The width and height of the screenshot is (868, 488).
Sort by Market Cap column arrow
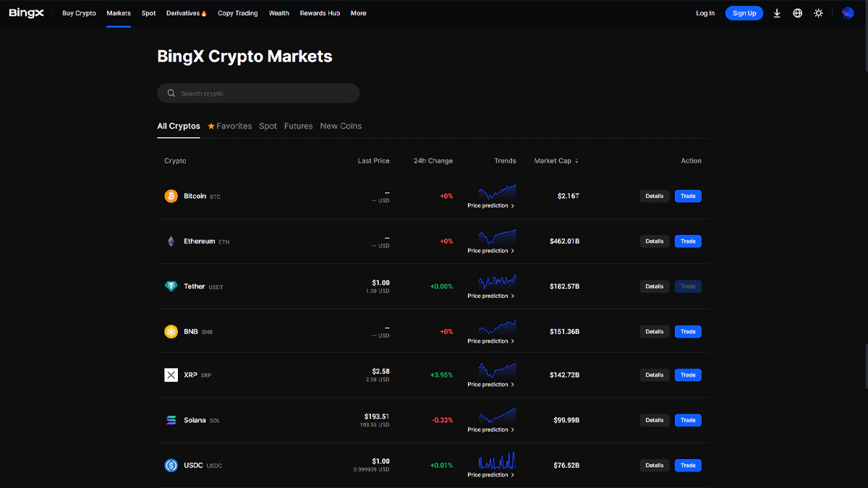(576, 161)
